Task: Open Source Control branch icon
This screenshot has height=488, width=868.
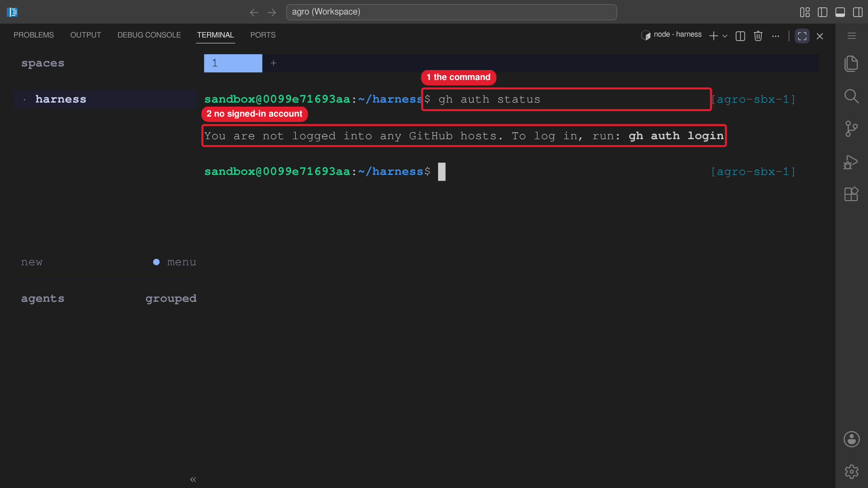Action: tap(851, 129)
